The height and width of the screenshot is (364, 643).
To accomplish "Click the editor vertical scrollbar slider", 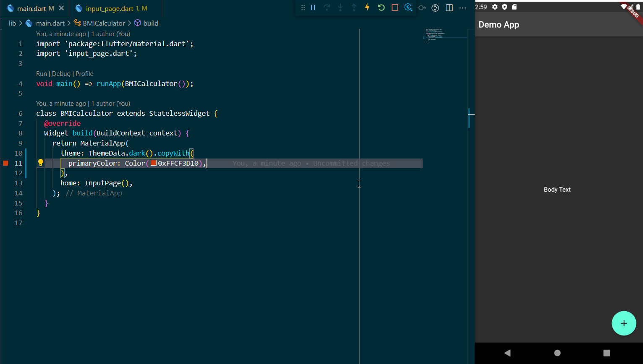I will [470, 118].
